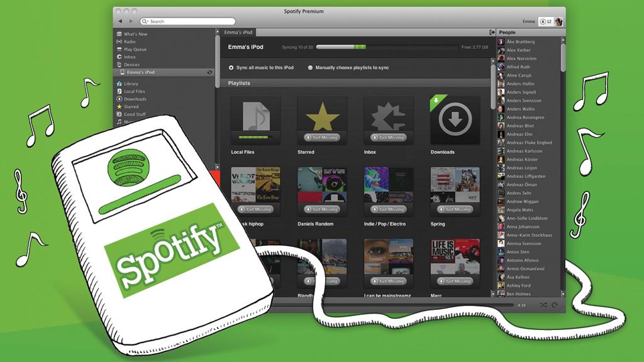Select Play Queue in the sidebar

click(x=136, y=49)
